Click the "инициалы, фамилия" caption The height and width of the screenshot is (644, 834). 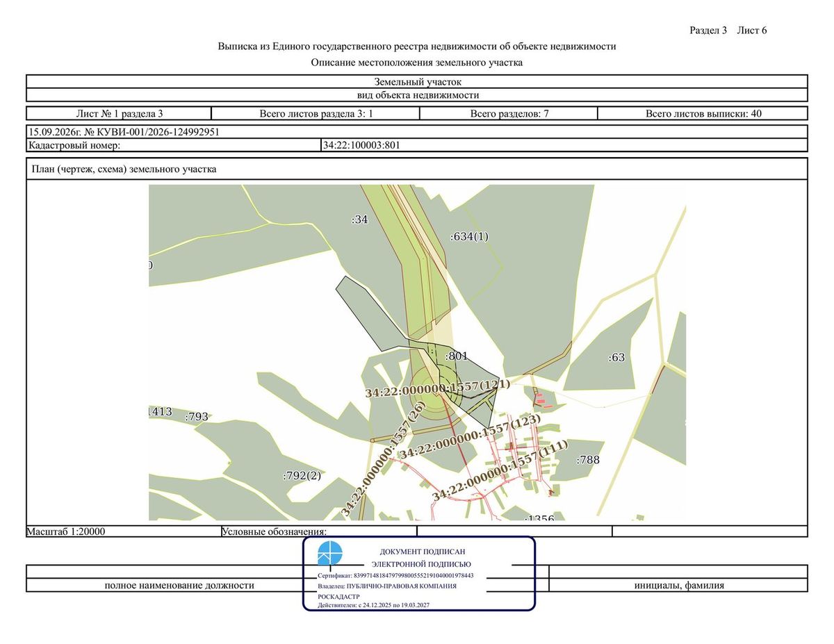pos(679,585)
